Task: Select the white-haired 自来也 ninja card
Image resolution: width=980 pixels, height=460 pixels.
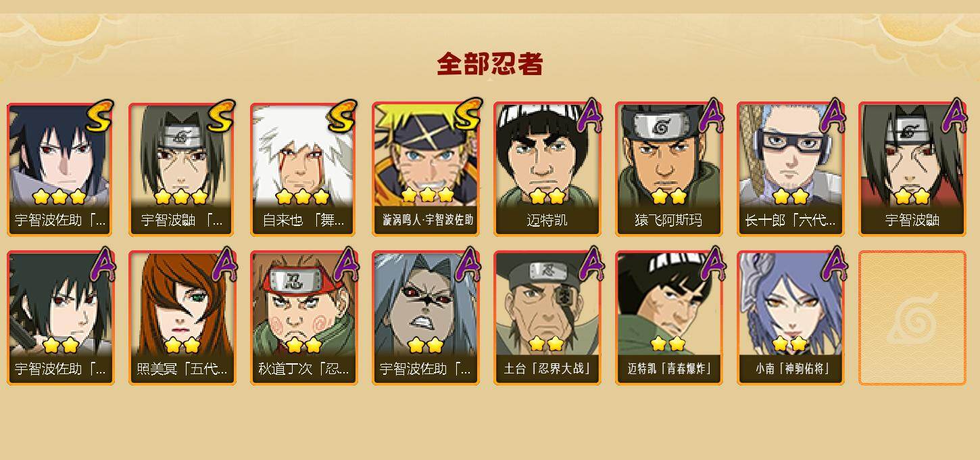Action: [x=303, y=169]
